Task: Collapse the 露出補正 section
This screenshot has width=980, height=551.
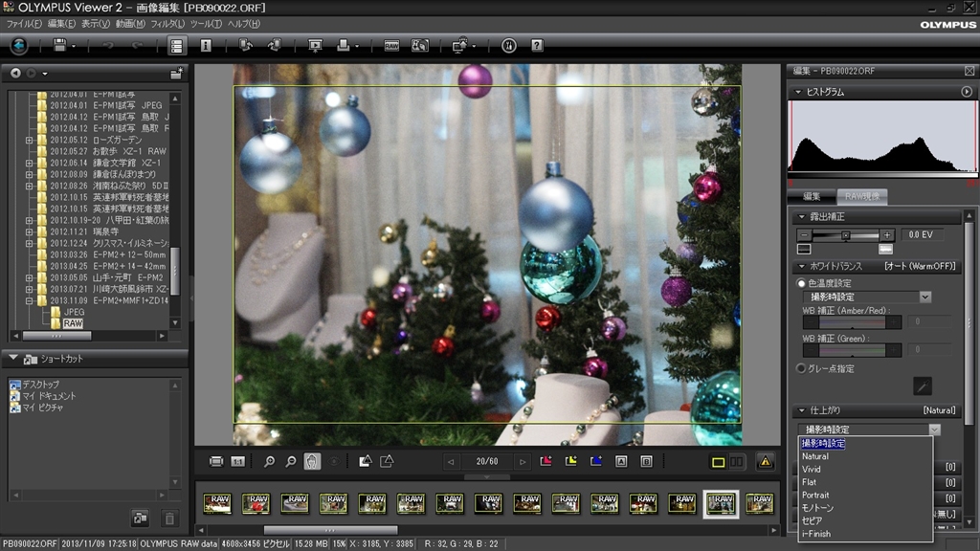Action: (x=802, y=217)
